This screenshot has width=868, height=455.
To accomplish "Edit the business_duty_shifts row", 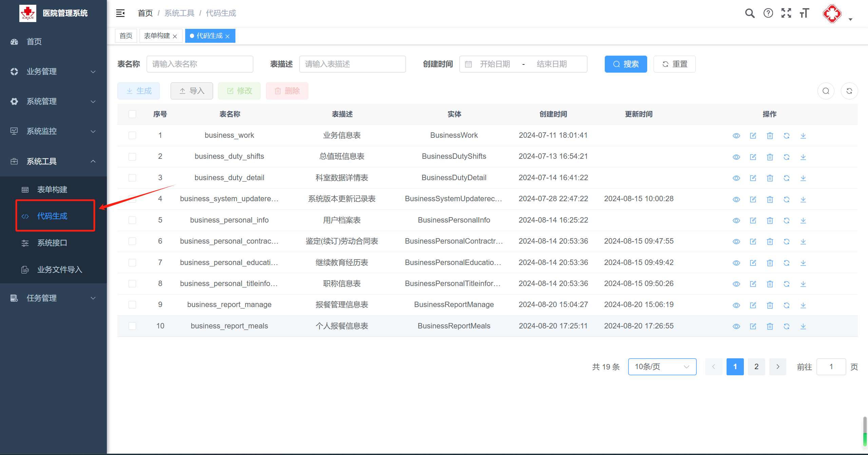I will coord(753,157).
